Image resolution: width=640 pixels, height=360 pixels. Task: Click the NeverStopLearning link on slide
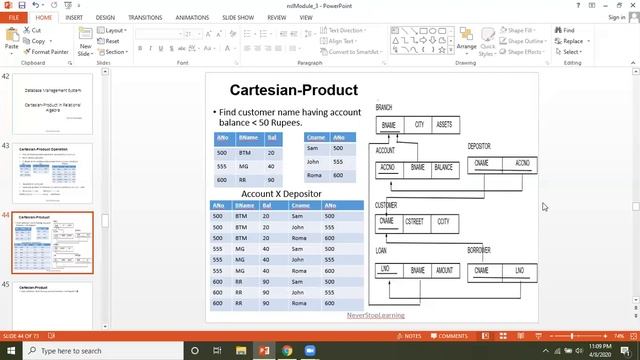pyautogui.click(x=376, y=315)
